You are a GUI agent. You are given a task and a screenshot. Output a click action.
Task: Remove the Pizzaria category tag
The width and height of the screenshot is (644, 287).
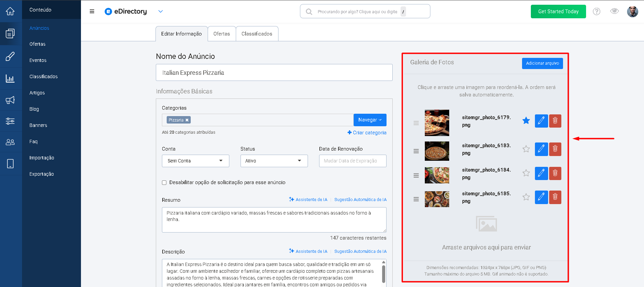point(187,120)
